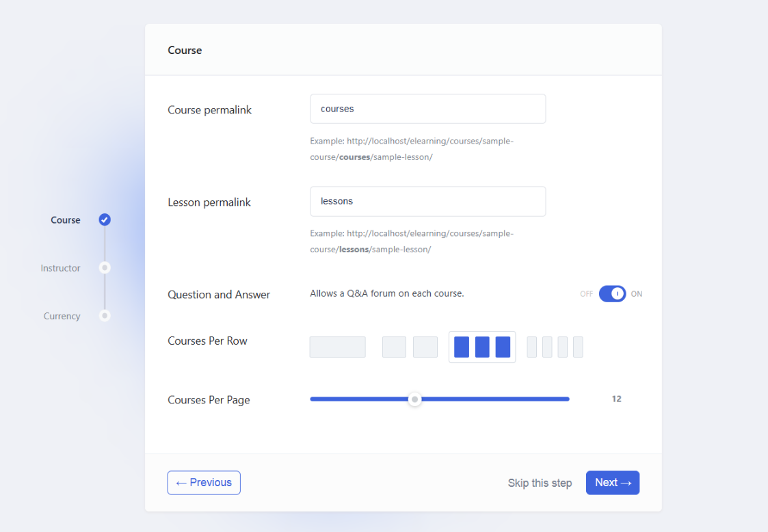The image size is (768, 532).
Task: Disable the Question and Answer toggle
Action: click(x=612, y=294)
